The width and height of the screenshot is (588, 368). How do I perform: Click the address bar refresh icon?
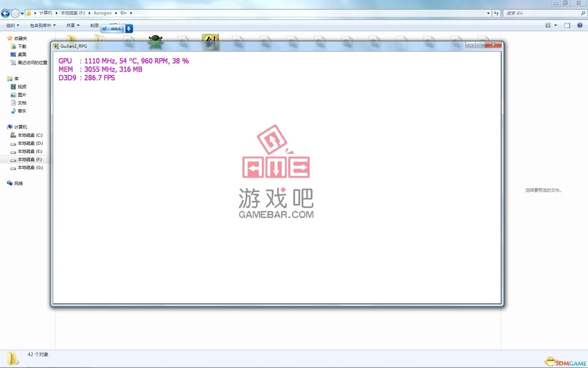coord(496,13)
